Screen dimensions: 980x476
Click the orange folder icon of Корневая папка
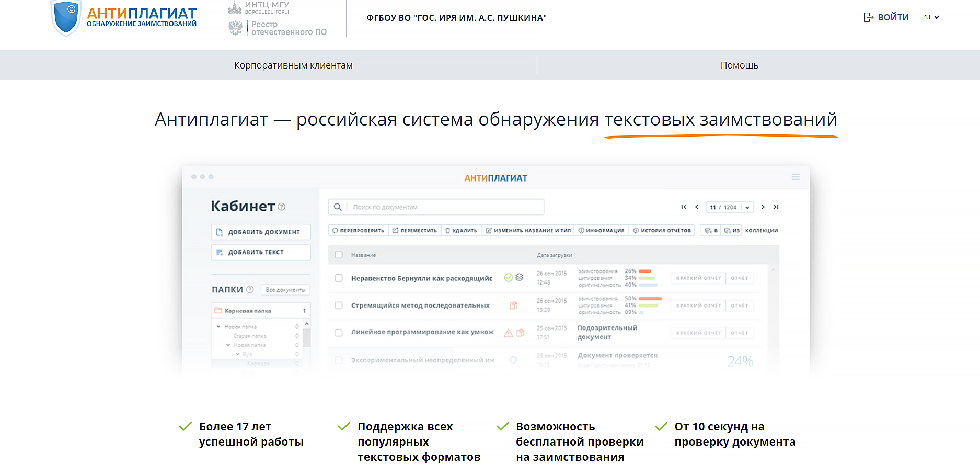pyautogui.click(x=218, y=310)
